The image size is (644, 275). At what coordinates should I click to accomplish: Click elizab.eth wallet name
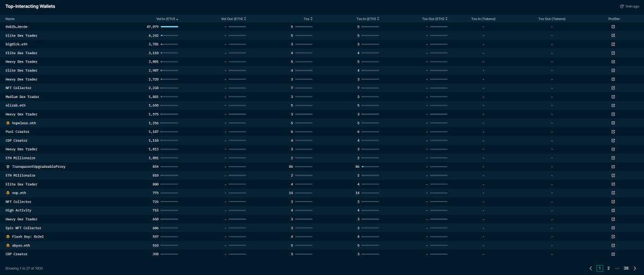coord(15,106)
